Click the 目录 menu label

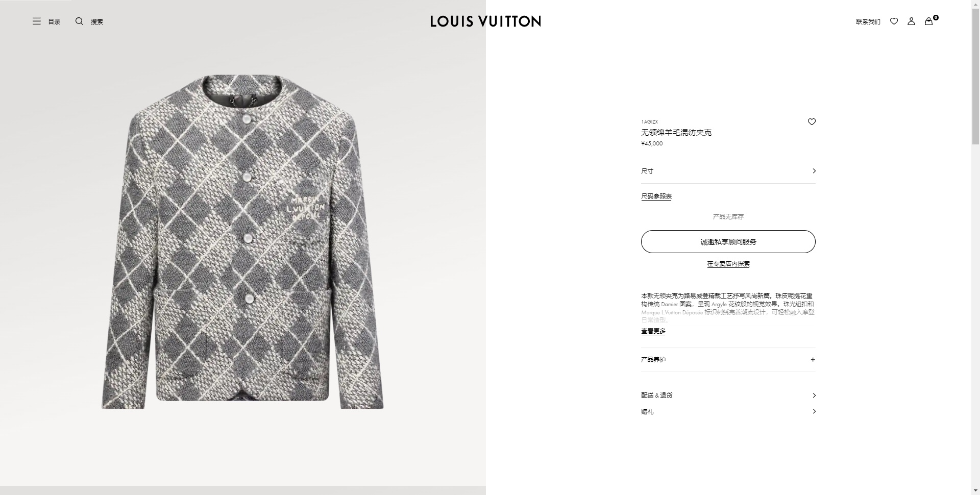(54, 22)
